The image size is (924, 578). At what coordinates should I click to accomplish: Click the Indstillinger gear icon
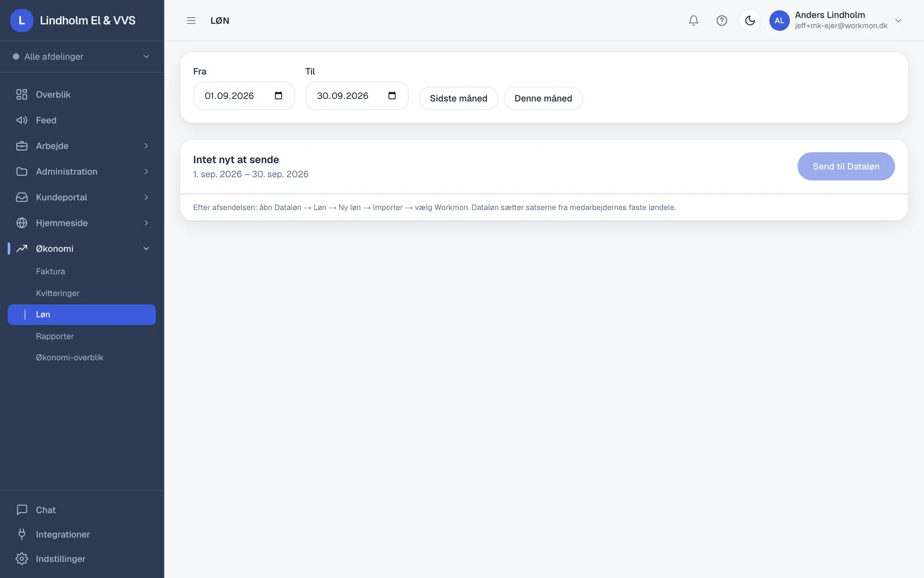tap(22, 559)
